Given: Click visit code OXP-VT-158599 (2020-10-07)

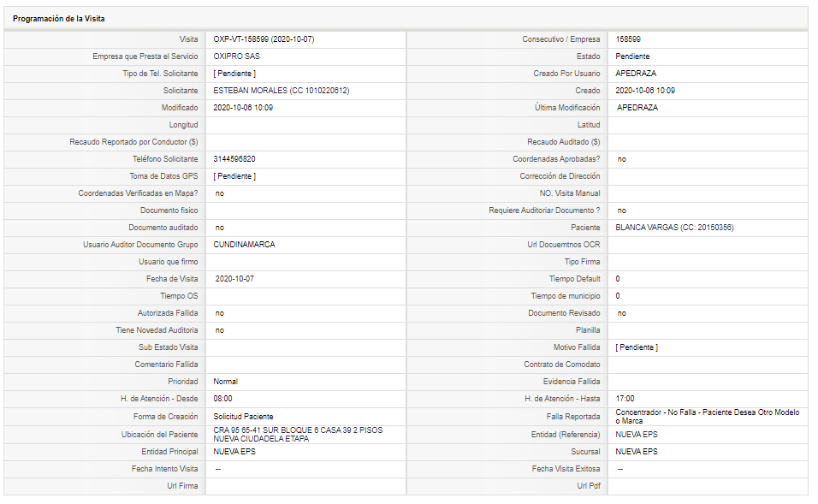Looking at the screenshot, I should (x=264, y=39).
